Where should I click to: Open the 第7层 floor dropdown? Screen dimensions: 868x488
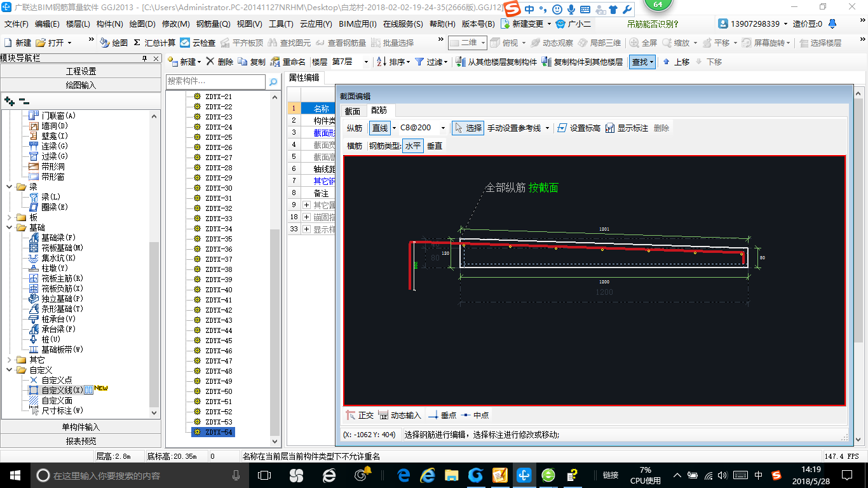click(366, 62)
